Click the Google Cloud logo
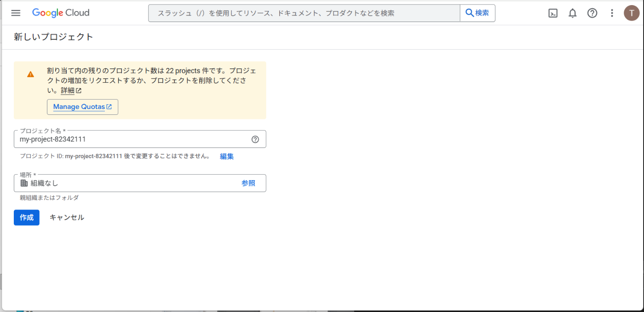 coord(60,13)
